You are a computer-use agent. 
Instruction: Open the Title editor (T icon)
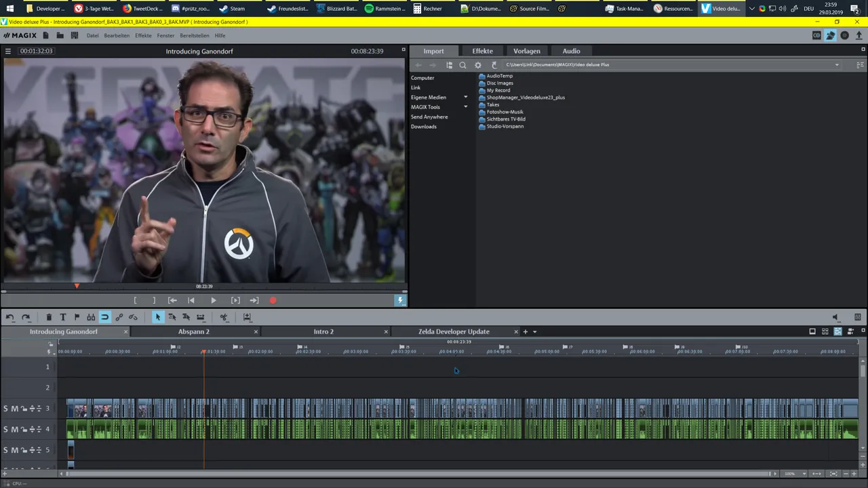click(63, 317)
